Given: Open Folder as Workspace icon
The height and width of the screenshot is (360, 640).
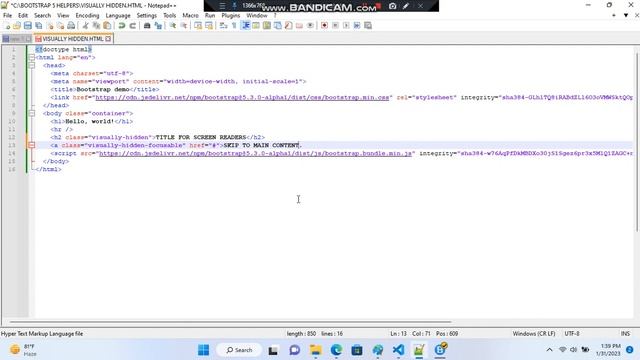Looking at the screenshot, I should click(x=299, y=25).
